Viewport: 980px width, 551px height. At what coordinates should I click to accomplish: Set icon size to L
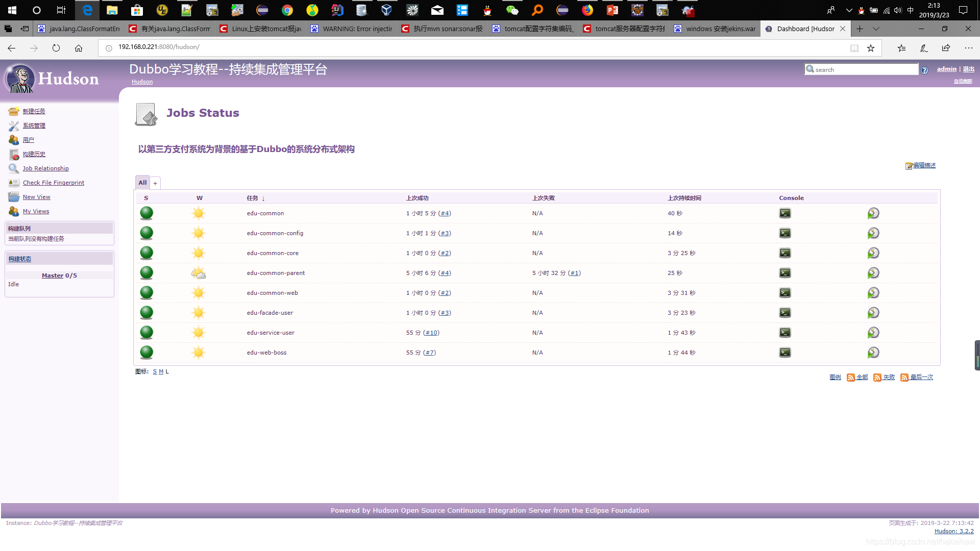pyautogui.click(x=167, y=371)
